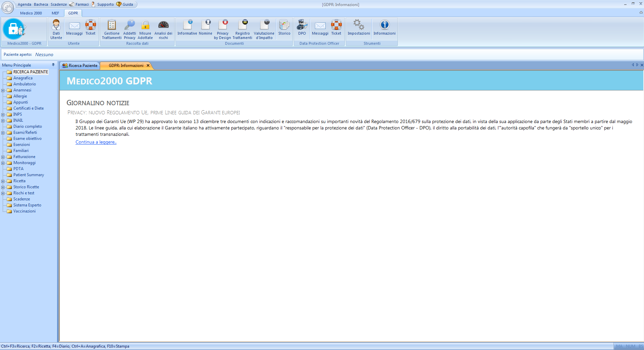
Task: Open the DPO policeman icon
Action: 302,28
